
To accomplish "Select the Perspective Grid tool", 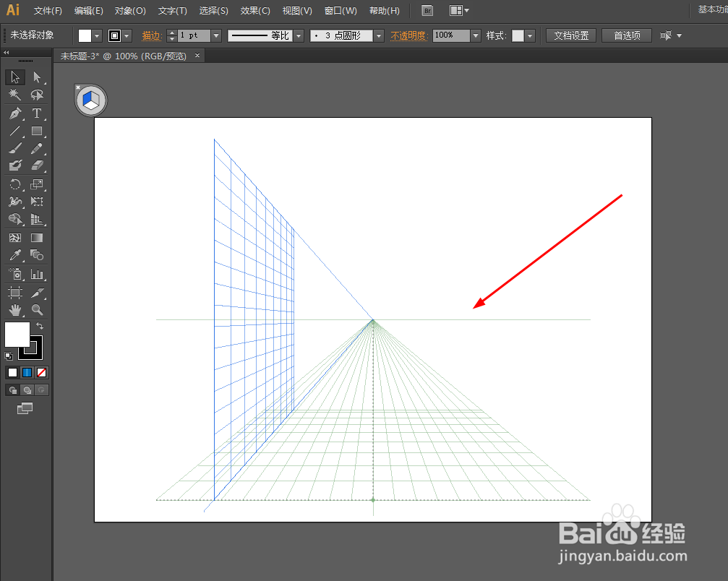I will point(37,219).
